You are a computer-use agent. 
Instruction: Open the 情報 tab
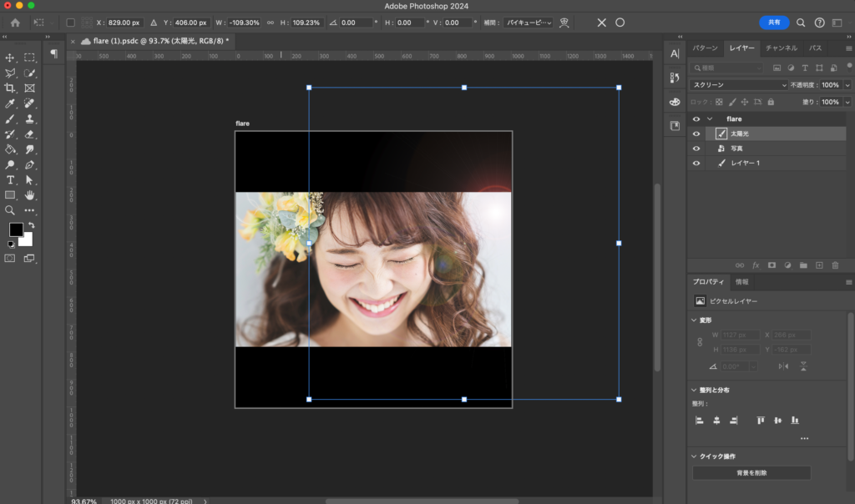point(741,282)
